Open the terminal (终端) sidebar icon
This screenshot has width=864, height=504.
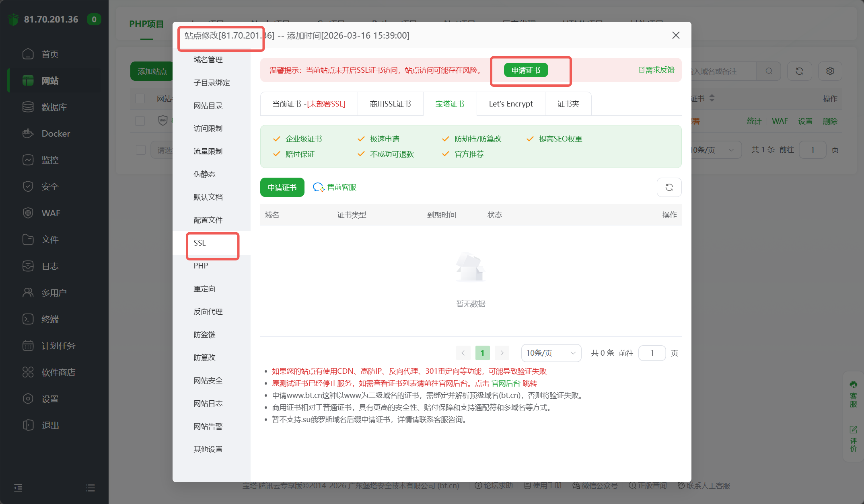tap(28, 319)
